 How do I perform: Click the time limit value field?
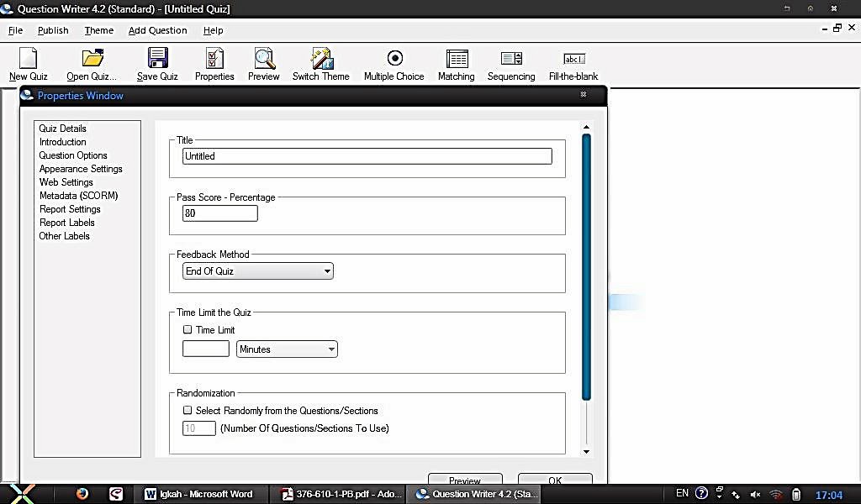[x=206, y=349]
